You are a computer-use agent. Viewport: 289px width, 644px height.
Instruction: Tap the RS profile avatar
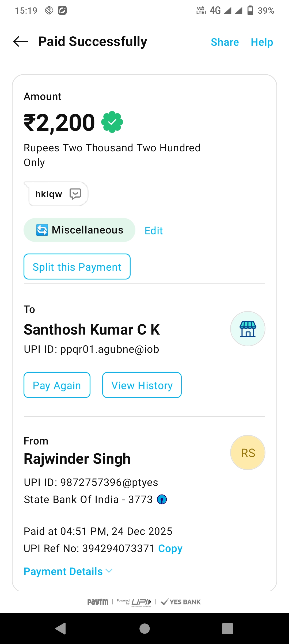[x=248, y=453]
